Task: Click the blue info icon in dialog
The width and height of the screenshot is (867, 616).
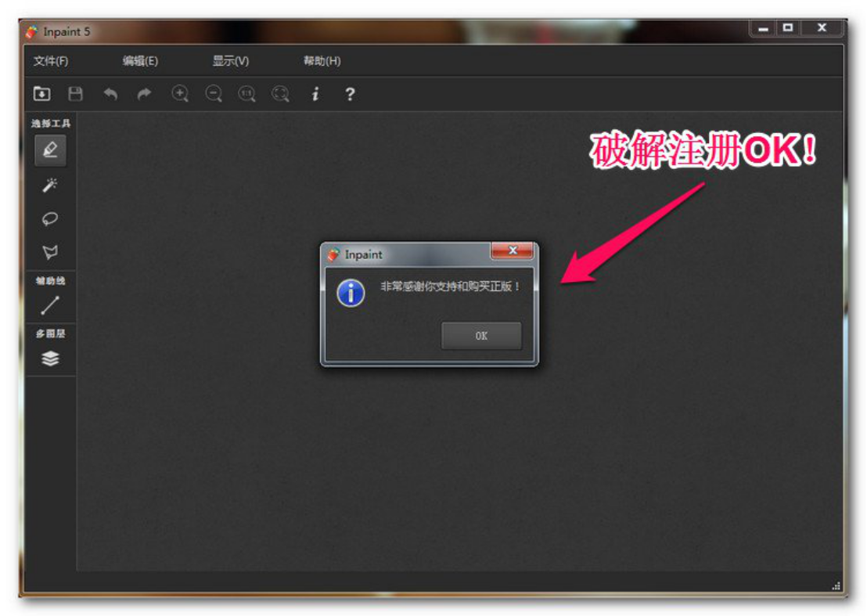Action: (351, 293)
